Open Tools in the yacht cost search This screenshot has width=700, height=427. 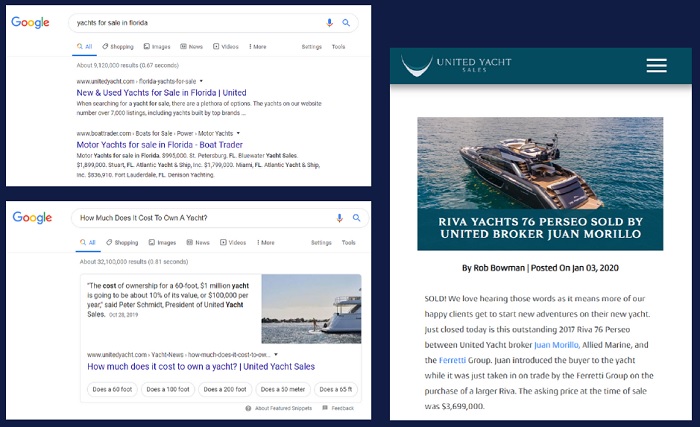click(x=349, y=243)
